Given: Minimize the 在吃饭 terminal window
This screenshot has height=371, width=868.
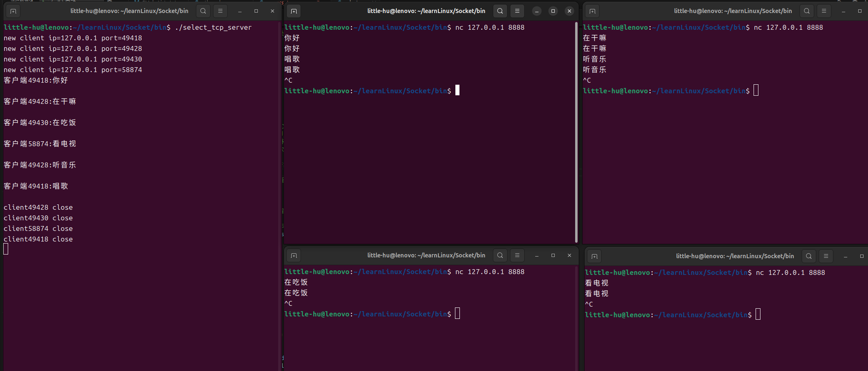Looking at the screenshot, I should click(537, 255).
